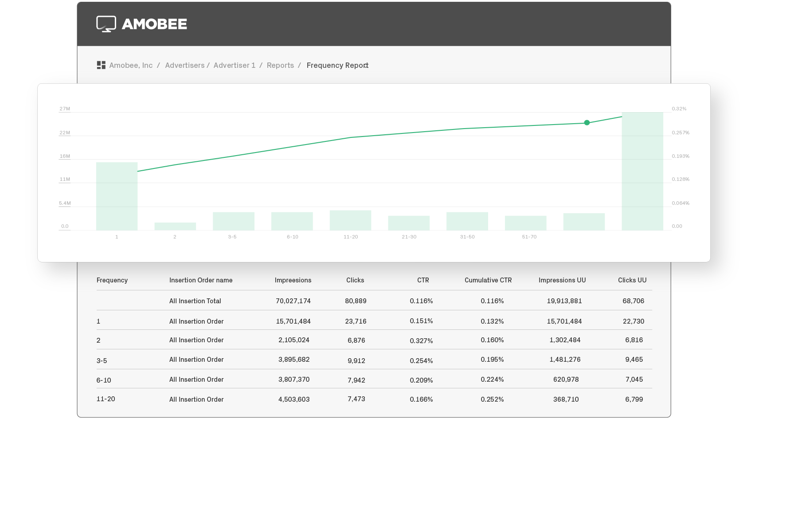Click total clicks value 80,889
This screenshot has height=532, width=798.
356,301
